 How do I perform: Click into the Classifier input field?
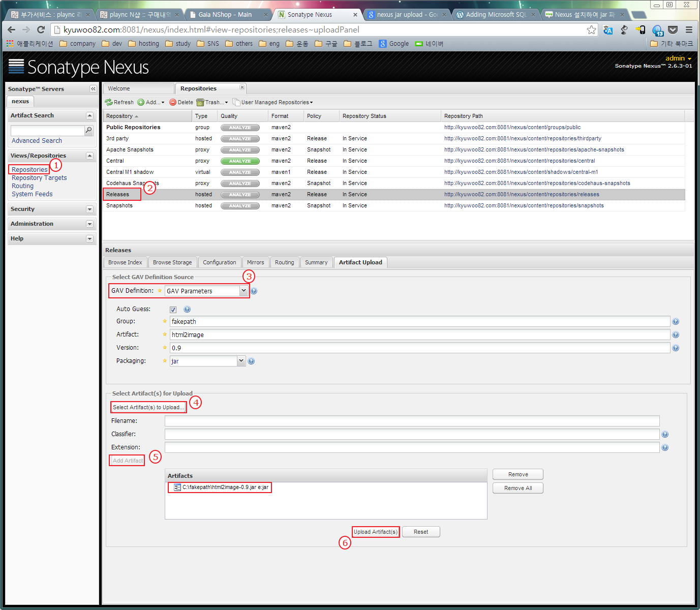click(x=412, y=434)
